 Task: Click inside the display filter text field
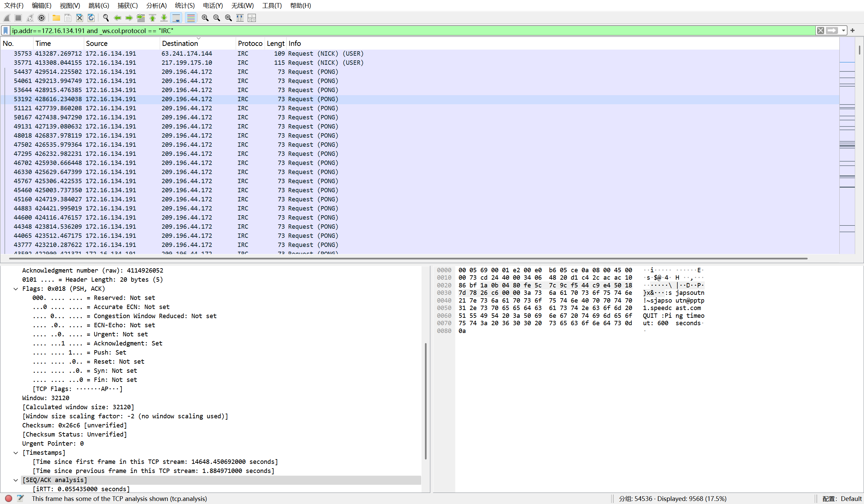click(x=411, y=31)
